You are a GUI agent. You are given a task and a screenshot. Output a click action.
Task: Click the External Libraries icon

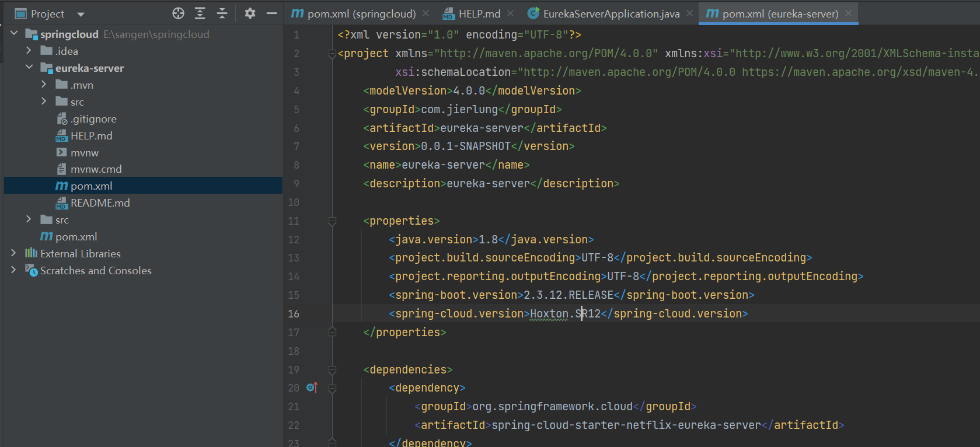tap(31, 253)
